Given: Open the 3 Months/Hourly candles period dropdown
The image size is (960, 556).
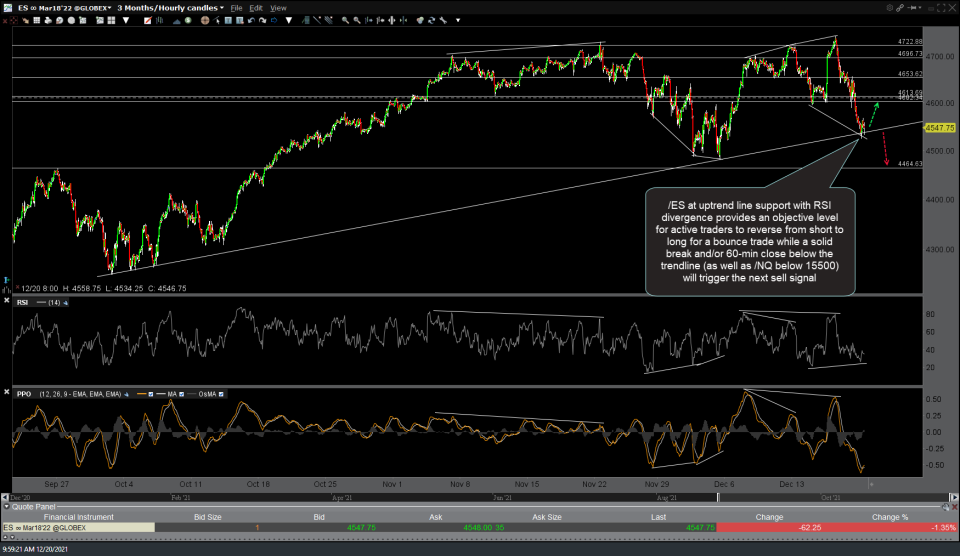Looking at the screenshot, I should 171,8.
